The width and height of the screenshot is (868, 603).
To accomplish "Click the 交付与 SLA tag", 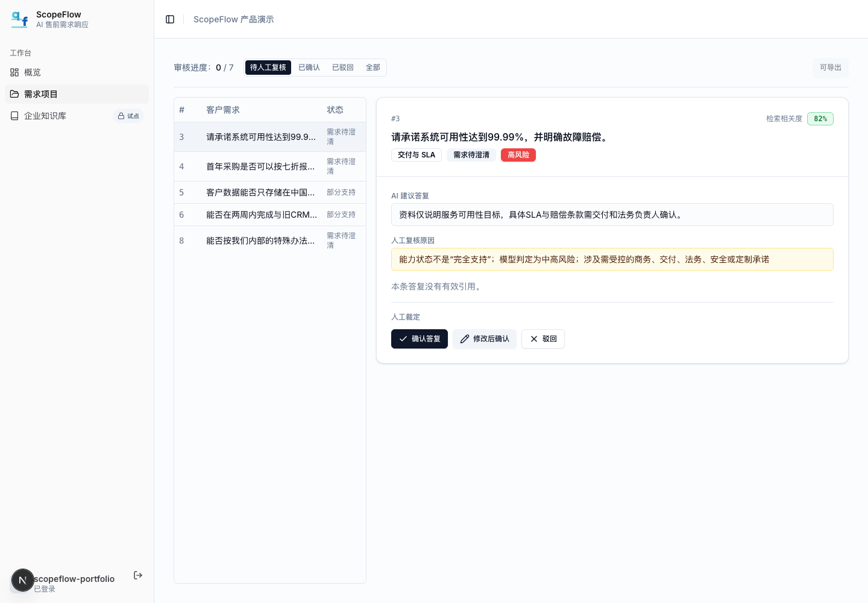I will [x=417, y=155].
